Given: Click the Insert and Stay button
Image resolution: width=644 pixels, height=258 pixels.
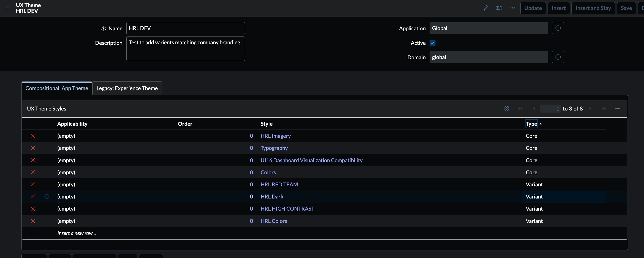Looking at the screenshot, I should coord(593,8).
